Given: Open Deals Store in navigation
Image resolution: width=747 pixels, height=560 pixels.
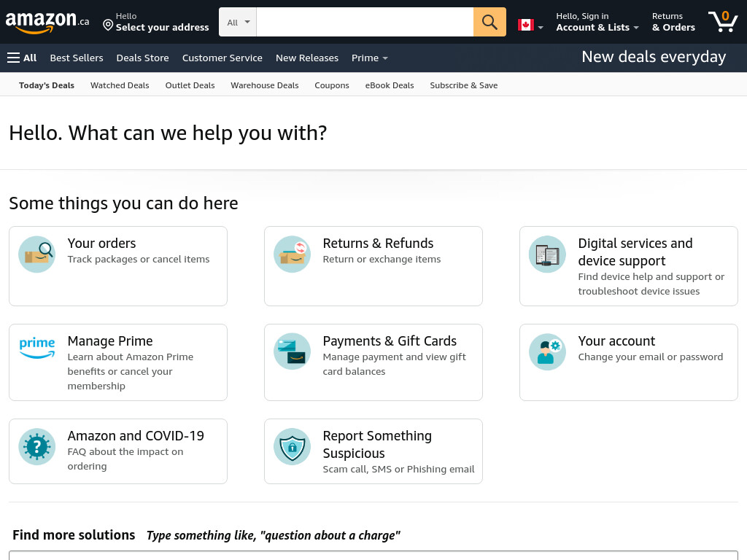Looking at the screenshot, I should (142, 58).
